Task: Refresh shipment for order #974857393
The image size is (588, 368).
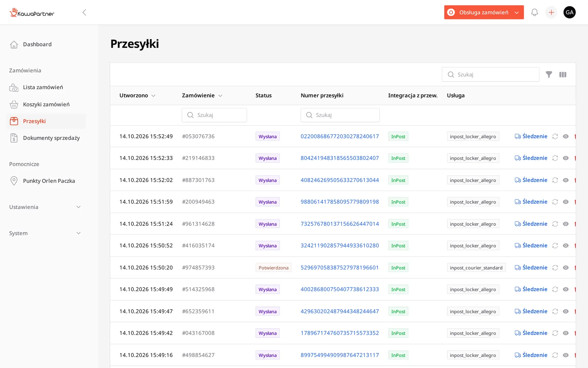Action: [x=555, y=268]
